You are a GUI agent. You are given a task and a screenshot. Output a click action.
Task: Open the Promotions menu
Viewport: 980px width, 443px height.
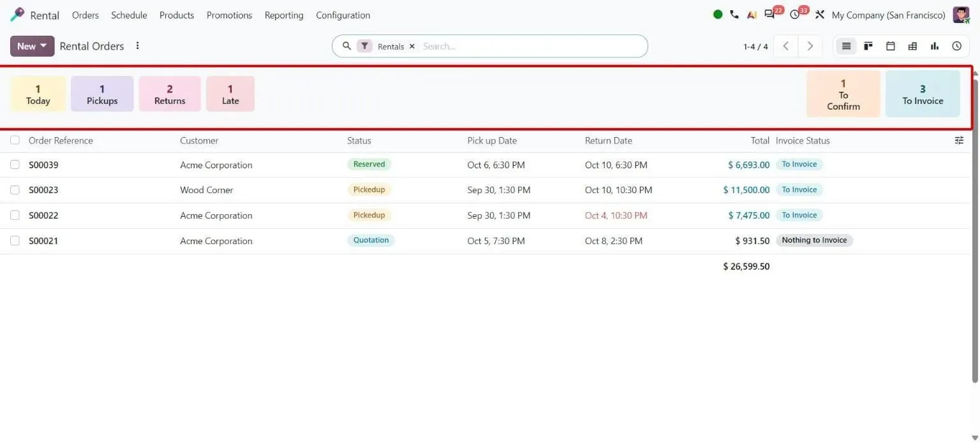pos(229,15)
